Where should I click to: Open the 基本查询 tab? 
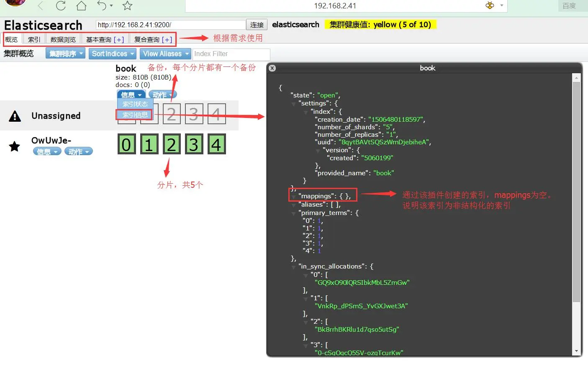99,39
